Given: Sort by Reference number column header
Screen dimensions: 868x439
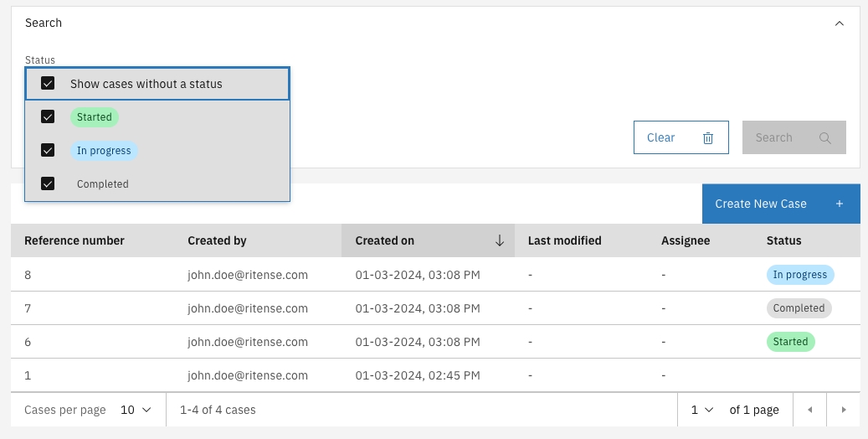Looking at the screenshot, I should [x=74, y=240].
